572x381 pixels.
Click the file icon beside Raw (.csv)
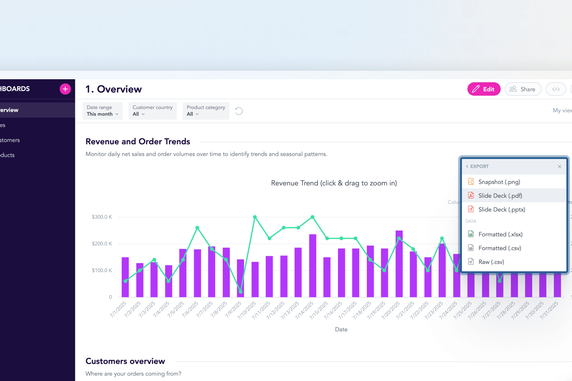click(x=471, y=262)
